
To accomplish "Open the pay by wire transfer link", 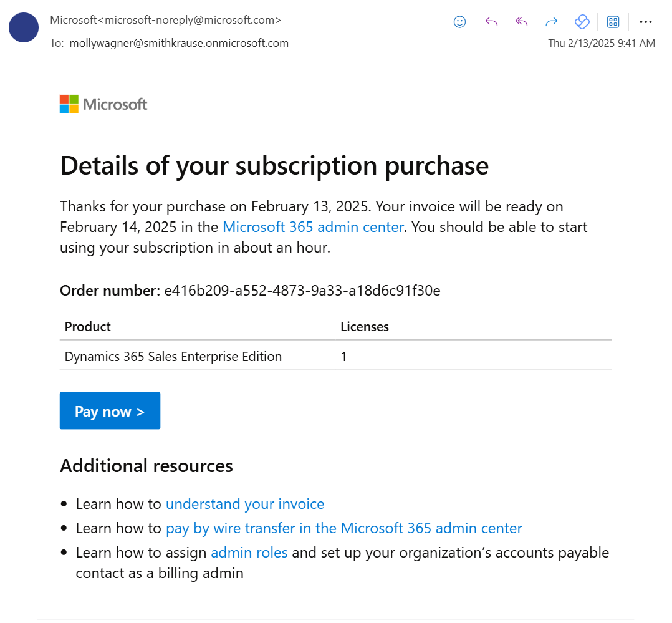I will point(343,528).
